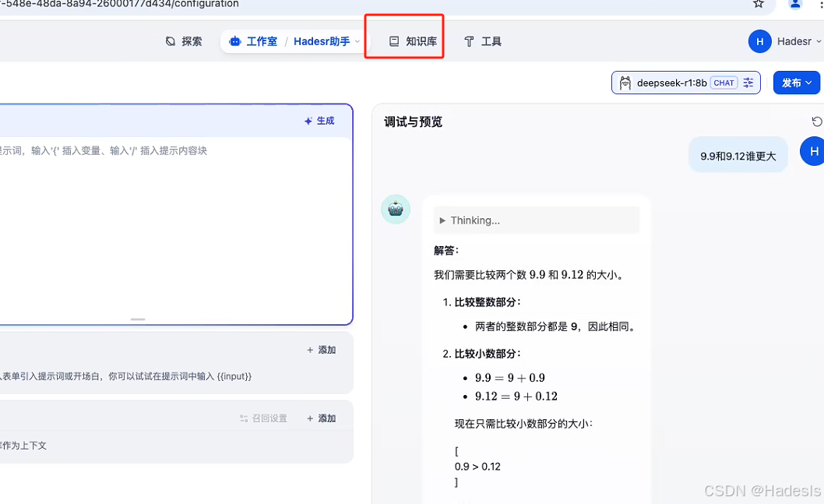The image size is (824, 504).
Task: Click the restart conversation refresh icon
Action: 817,122
